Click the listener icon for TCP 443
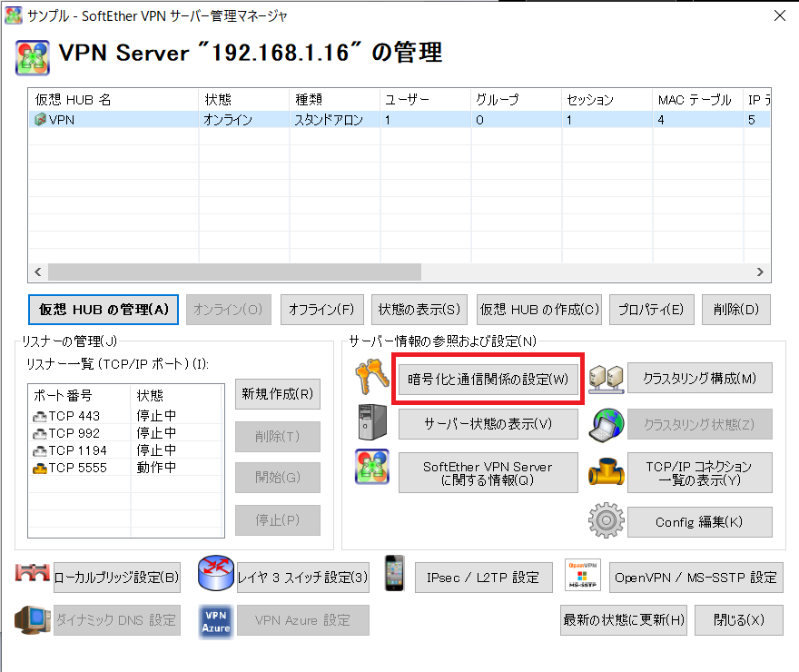 tap(40, 417)
